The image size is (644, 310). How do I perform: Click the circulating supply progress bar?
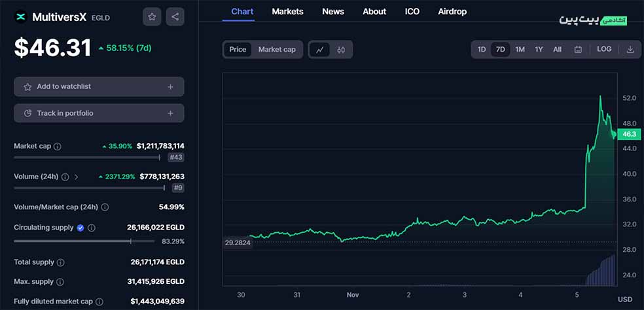point(84,241)
